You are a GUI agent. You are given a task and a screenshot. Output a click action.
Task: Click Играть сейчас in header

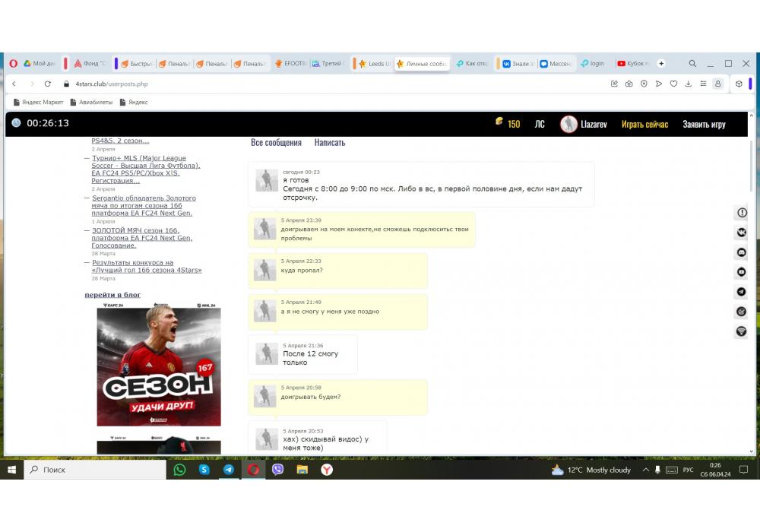tap(644, 124)
